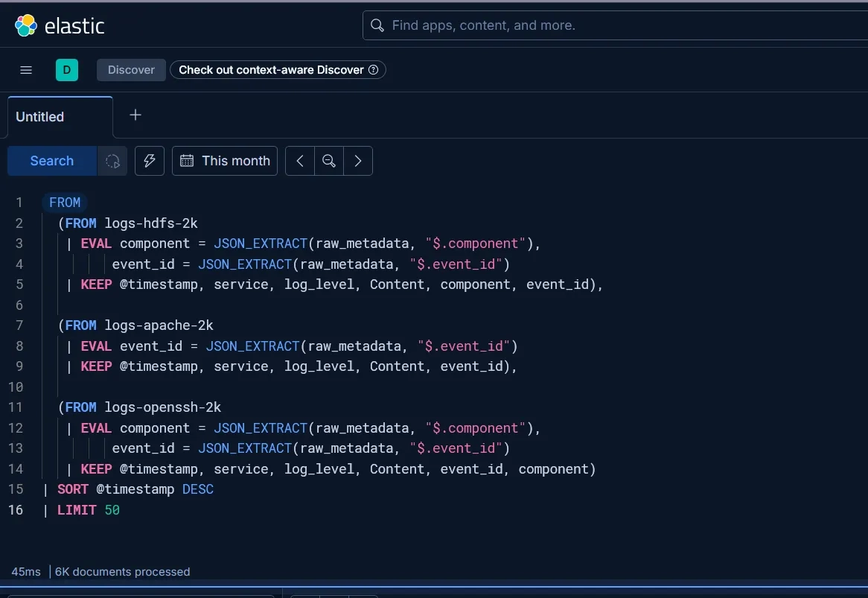Click JSON_EXTRACT function on line 8
This screenshot has height=598, width=868.
pos(252,346)
